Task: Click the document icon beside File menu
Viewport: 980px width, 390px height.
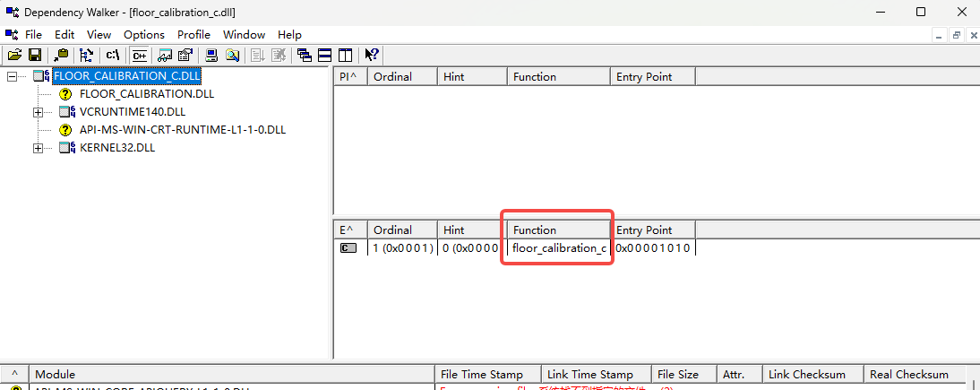Action: click(12, 34)
